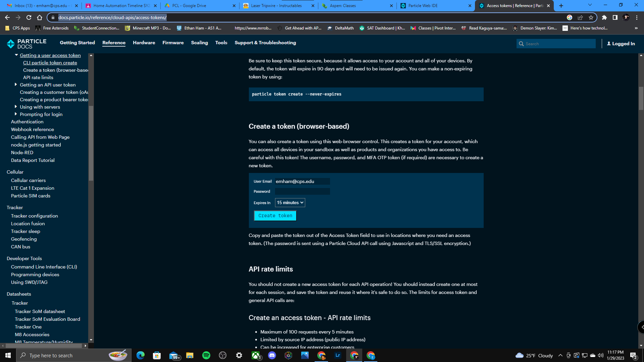The height and width of the screenshot is (362, 644).
Task: Open the Expires In dropdown
Action: pyautogui.click(x=290, y=202)
